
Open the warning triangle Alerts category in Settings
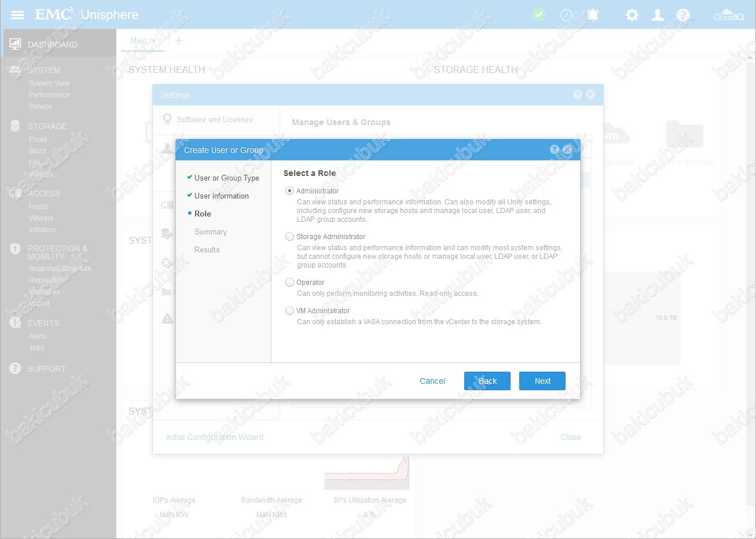click(167, 318)
